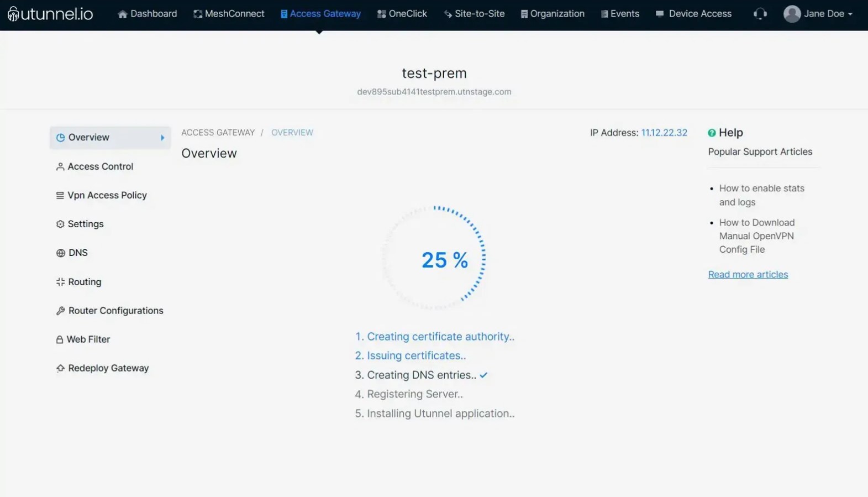Click the Router Configurations wrench icon
Image resolution: width=868 pixels, height=497 pixels.
click(61, 311)
